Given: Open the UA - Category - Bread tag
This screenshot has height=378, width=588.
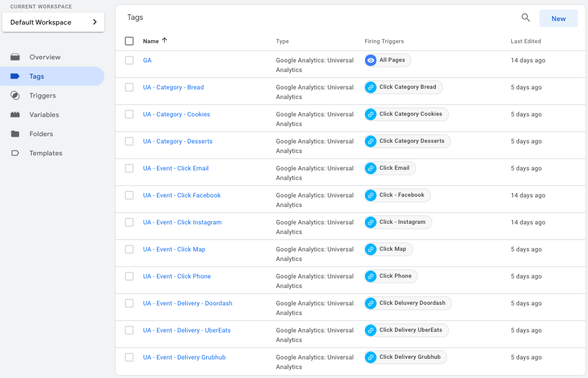Looking at the screenshot, I should (x=173, y=88).
